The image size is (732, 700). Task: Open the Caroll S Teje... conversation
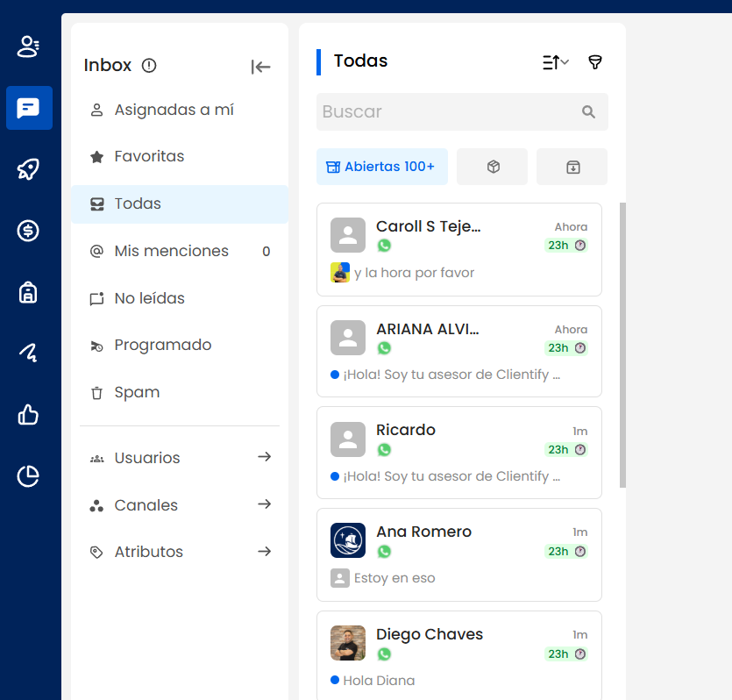pyautogui.click(x=458, y=249)
